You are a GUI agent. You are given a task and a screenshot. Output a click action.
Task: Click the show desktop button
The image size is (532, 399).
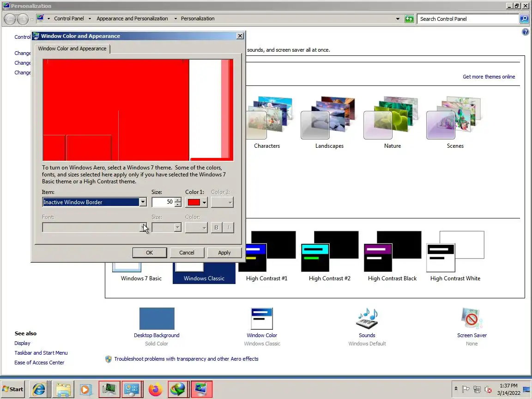click(x=527, y=389)
